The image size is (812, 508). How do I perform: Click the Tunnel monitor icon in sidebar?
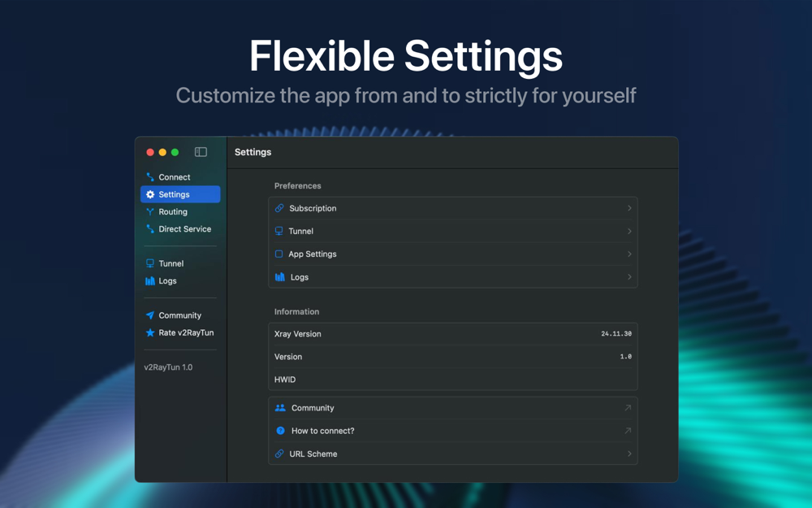[x=150, y=263]
